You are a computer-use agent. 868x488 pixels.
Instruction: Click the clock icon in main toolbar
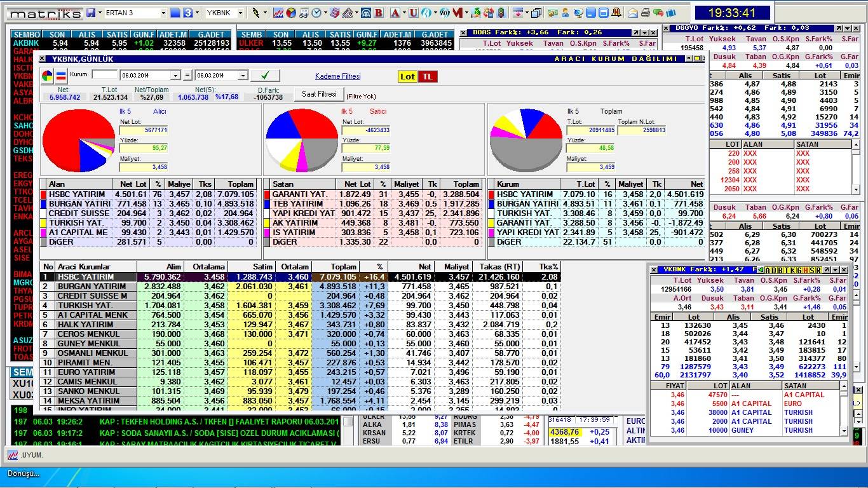pos(316,13)
